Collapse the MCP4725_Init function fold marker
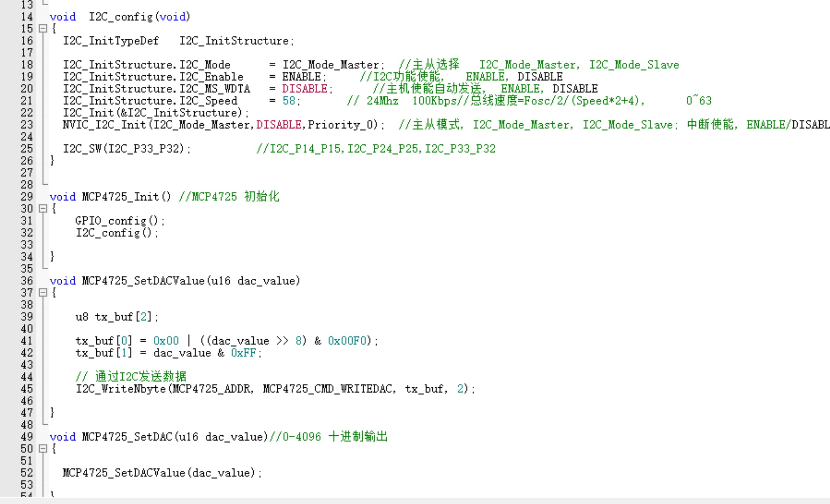Screen dimensions: 830x504 pos(43,209)
